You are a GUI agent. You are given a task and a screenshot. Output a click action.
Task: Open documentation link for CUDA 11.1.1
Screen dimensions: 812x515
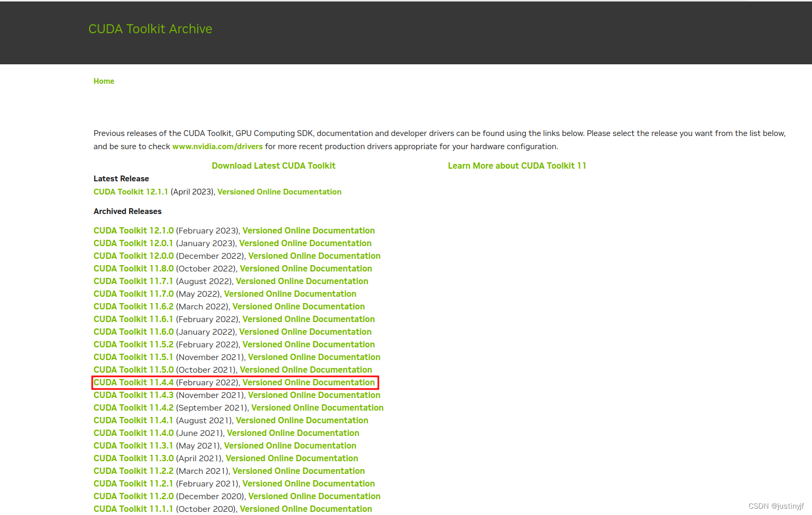coord(306,509)
